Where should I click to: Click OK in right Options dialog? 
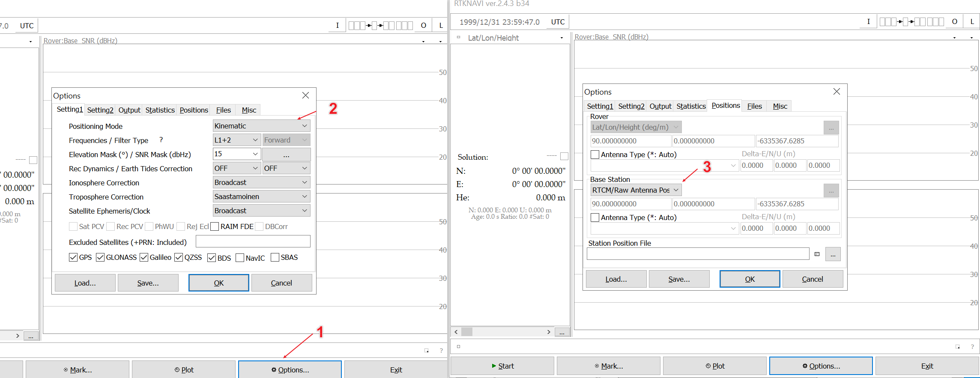tap(750, 279)
